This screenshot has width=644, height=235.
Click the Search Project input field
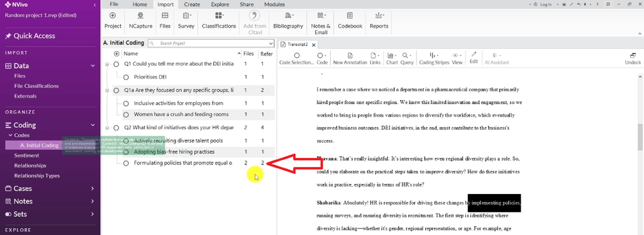(211, 43)
